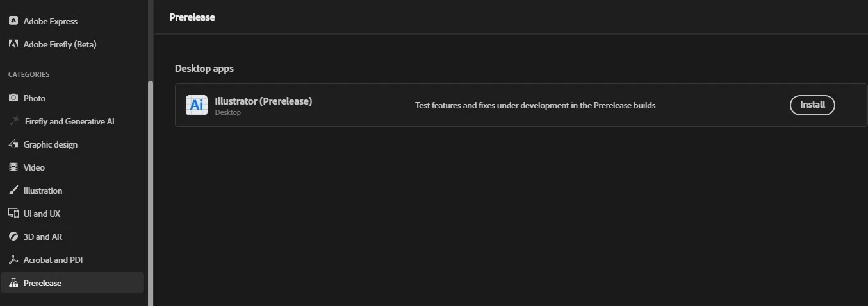Open the Adobe Express sidebar entry

(x=72, y=21)
